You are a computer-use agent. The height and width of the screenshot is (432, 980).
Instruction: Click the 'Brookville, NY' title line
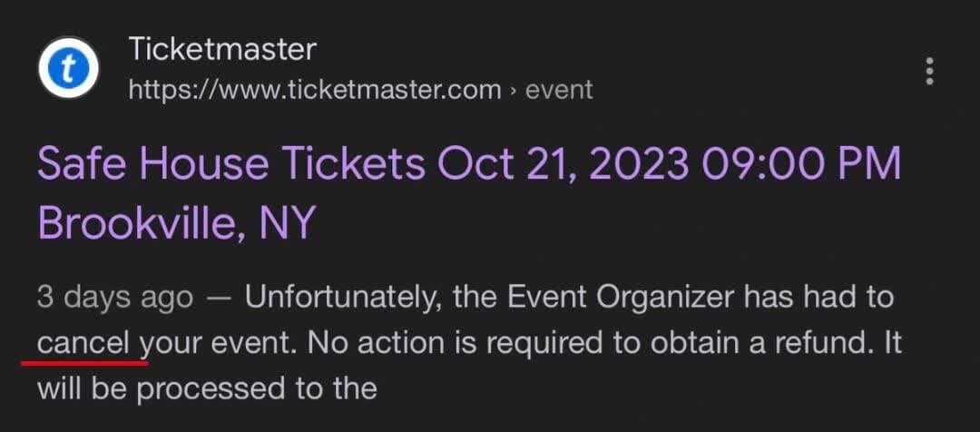(x=176, y=222)
